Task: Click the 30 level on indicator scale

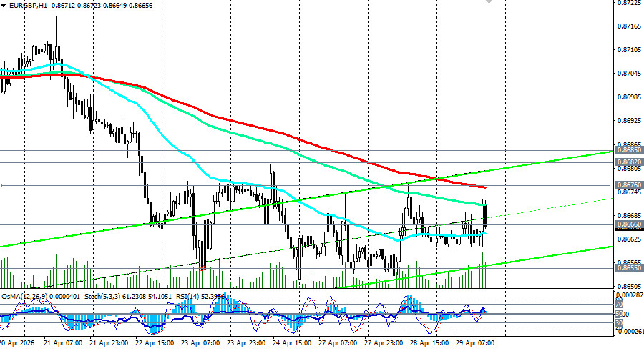Action: point(619,324)
